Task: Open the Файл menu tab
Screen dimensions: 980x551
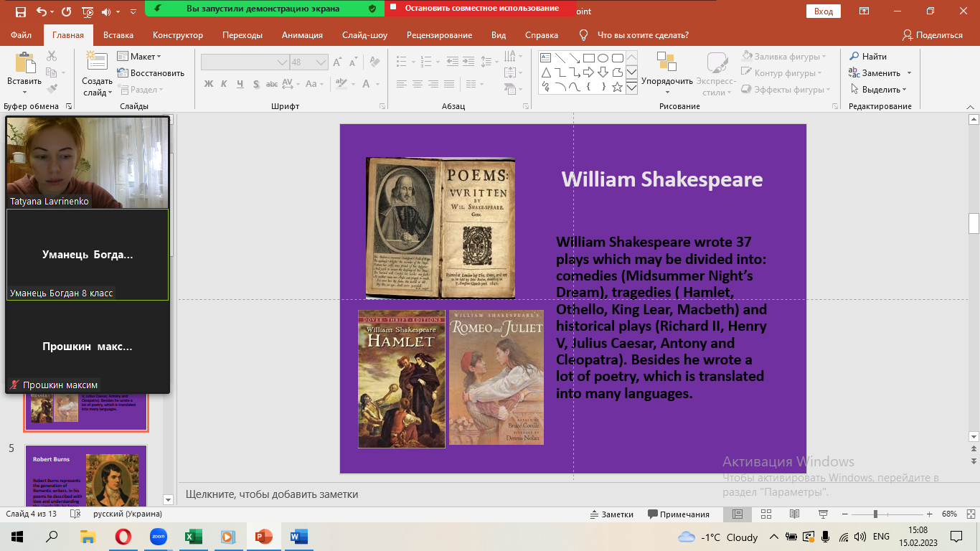Action: 21,35
